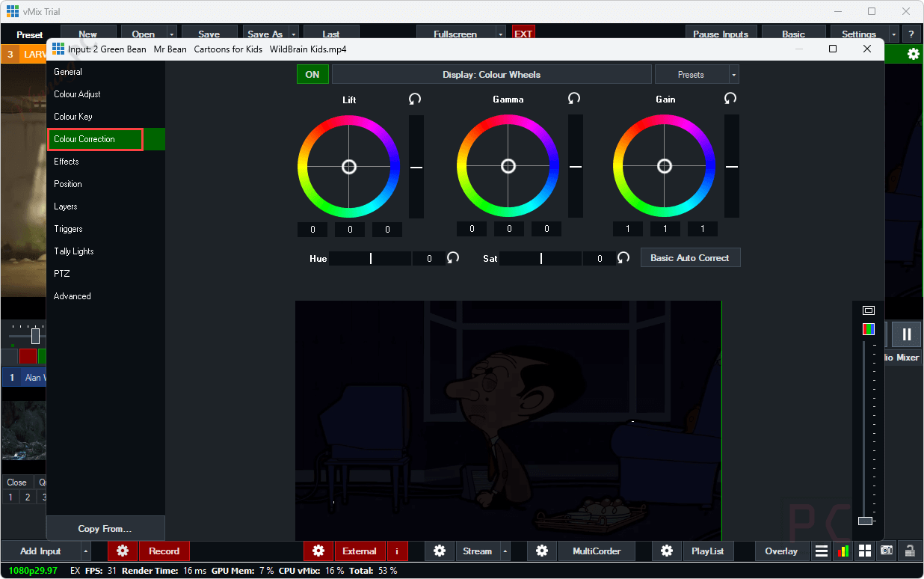Click the Lift brightness vertical slider
Viewport: 924px width, 579px height.
point(416,167)
